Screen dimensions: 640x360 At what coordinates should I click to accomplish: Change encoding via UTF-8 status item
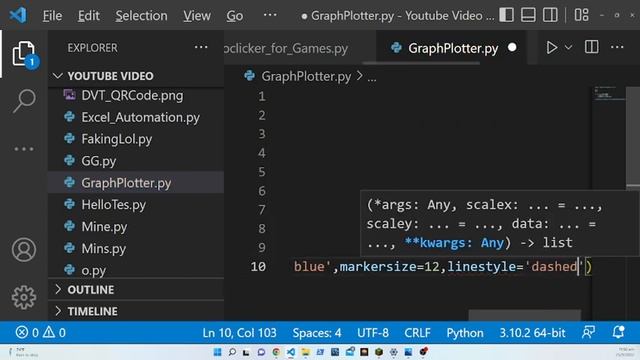click(373, 333)
